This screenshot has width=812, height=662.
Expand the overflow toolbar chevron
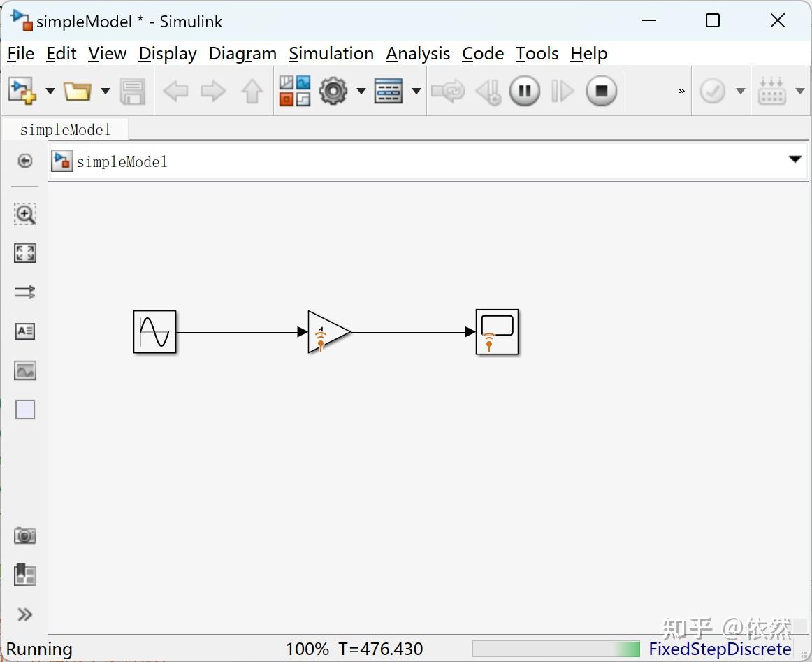pos(681,91)
